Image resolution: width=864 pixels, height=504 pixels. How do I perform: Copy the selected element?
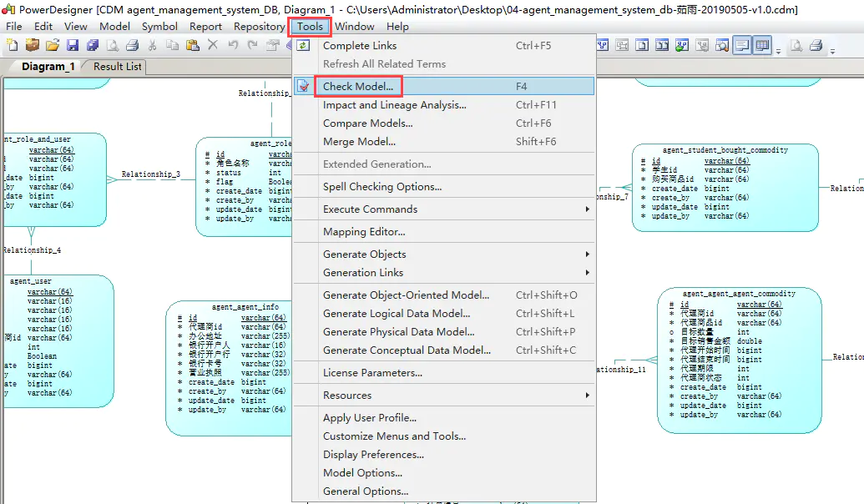click(x=172, y=45)
